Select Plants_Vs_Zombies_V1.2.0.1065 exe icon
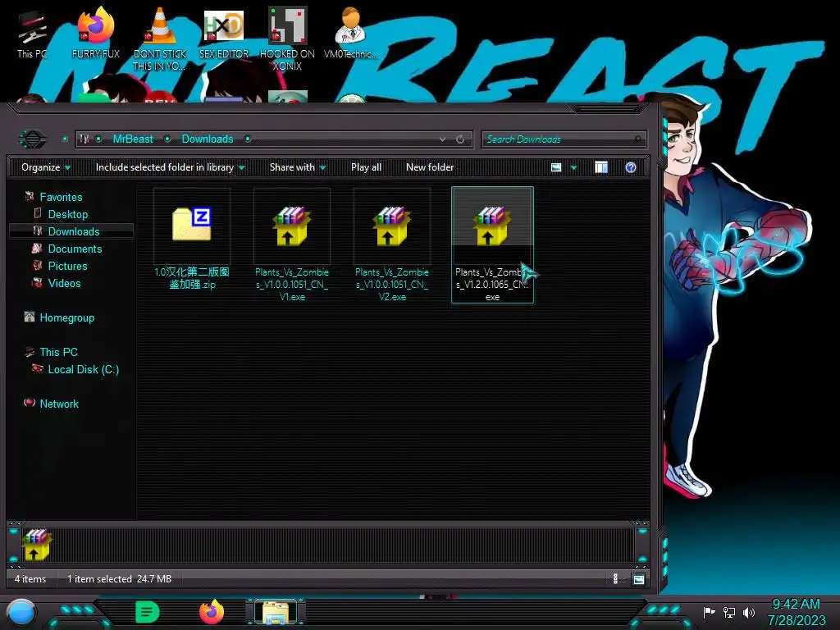This screenshot has height=630, width=840. [x=492, y=226]
